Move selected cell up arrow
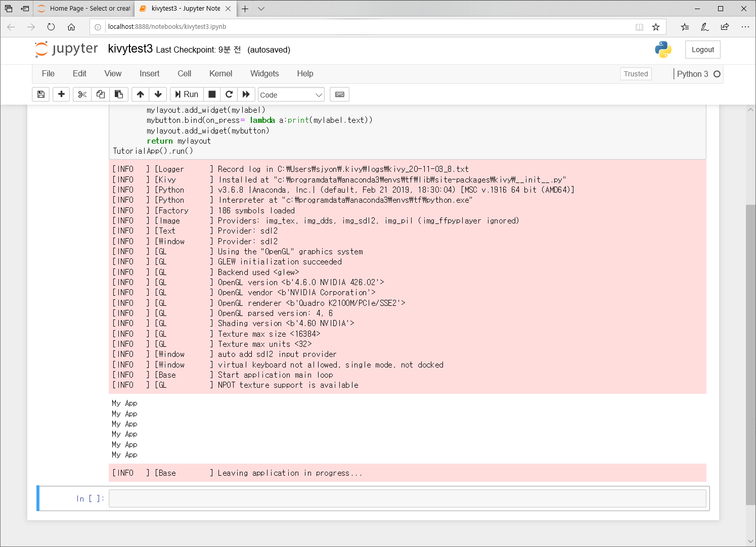The width and height of the screenshot is (756, 547). 141,95
